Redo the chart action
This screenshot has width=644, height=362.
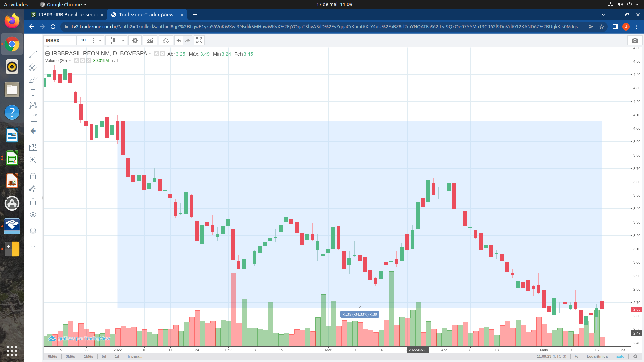coord(188,40)
